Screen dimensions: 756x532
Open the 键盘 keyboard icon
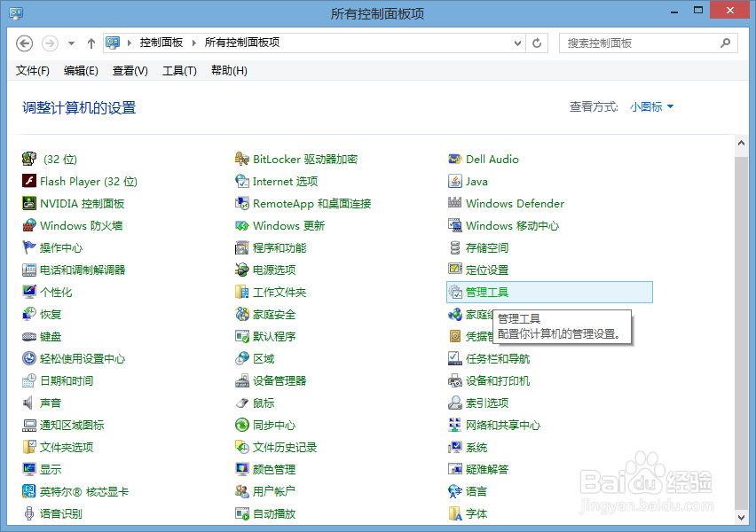29,336
